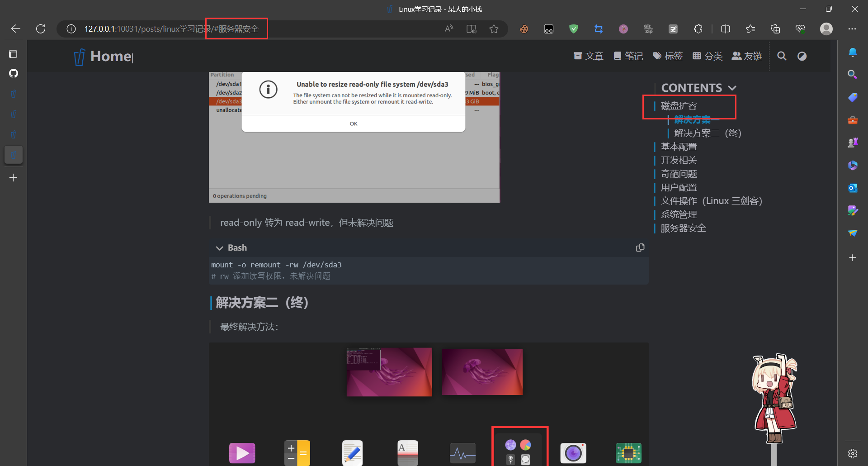Open Edge notifications bell in sidebar
The image size is (868, 466).
853,52
